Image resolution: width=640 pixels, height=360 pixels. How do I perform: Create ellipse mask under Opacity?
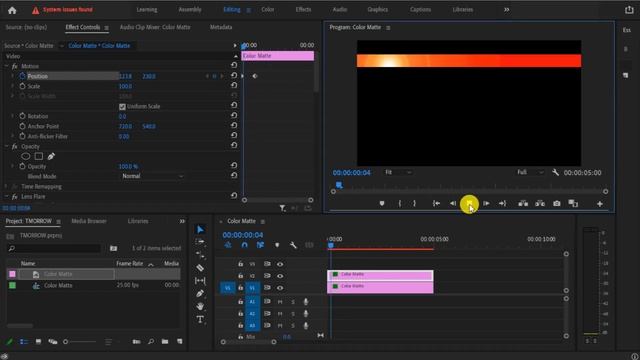[26, 156]
